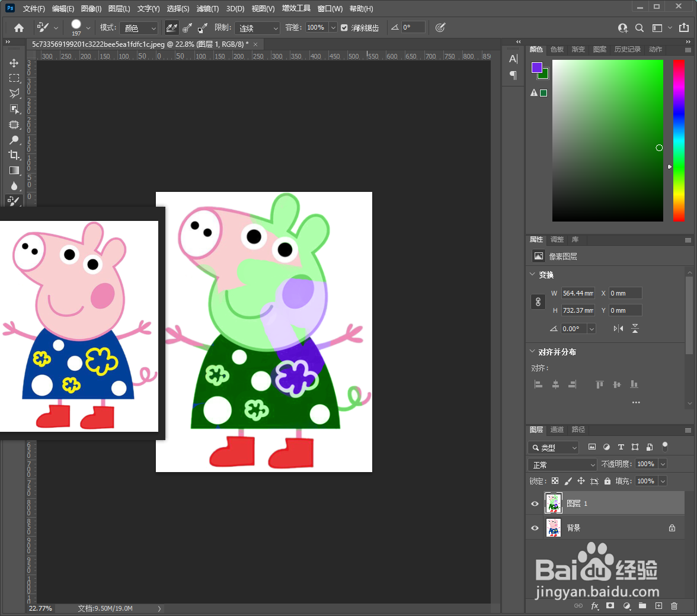The image size is (697, 616).
Task: Select the Object Selection tool
Action: pos(14,109)
